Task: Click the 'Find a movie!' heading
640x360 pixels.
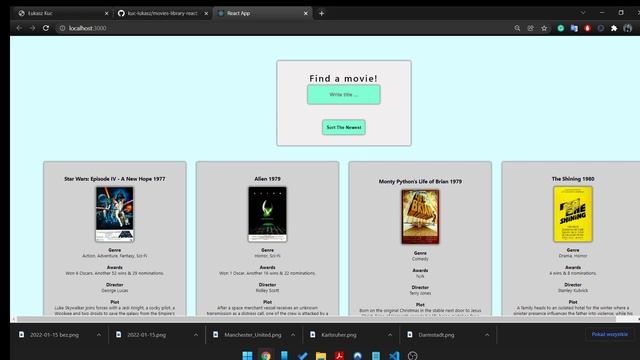Action: point(343,78)
